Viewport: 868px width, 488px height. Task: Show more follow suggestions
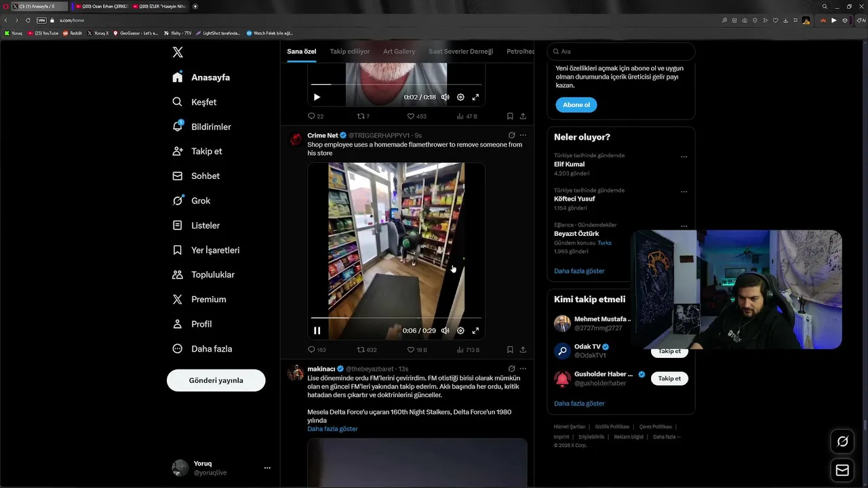tap(579, 403)
